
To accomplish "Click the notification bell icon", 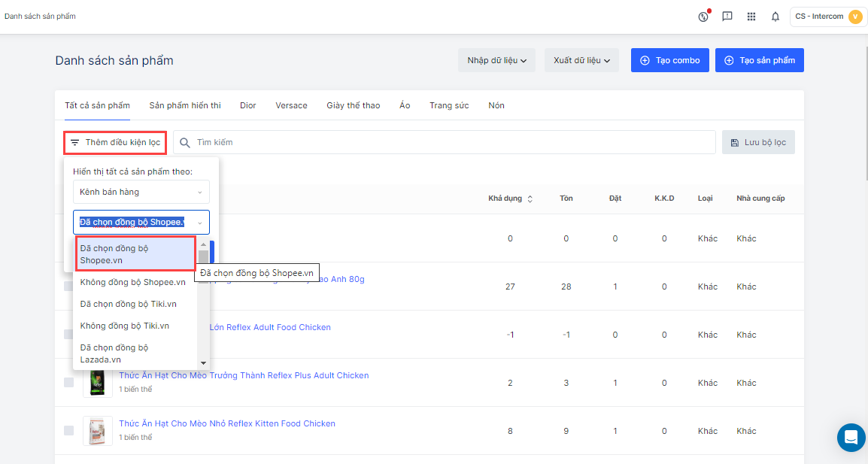I will tap(775, 17).
